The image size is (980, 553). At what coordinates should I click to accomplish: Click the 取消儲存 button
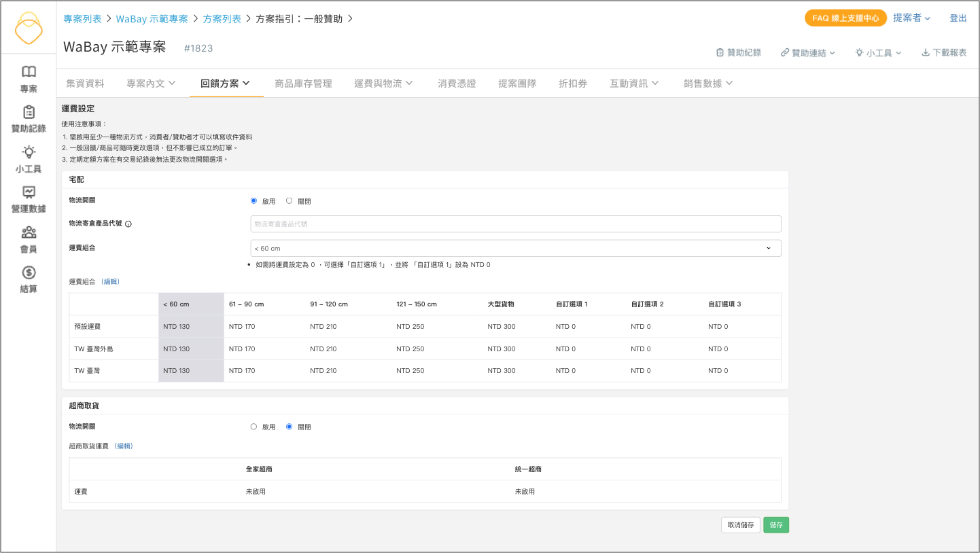point(741,525)
